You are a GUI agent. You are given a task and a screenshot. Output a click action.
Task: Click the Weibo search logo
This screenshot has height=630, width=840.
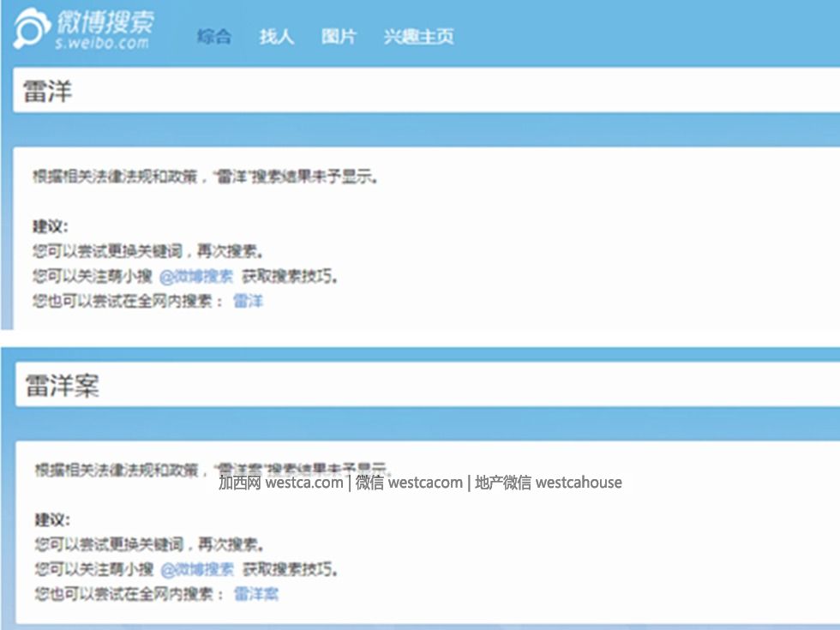84,29
